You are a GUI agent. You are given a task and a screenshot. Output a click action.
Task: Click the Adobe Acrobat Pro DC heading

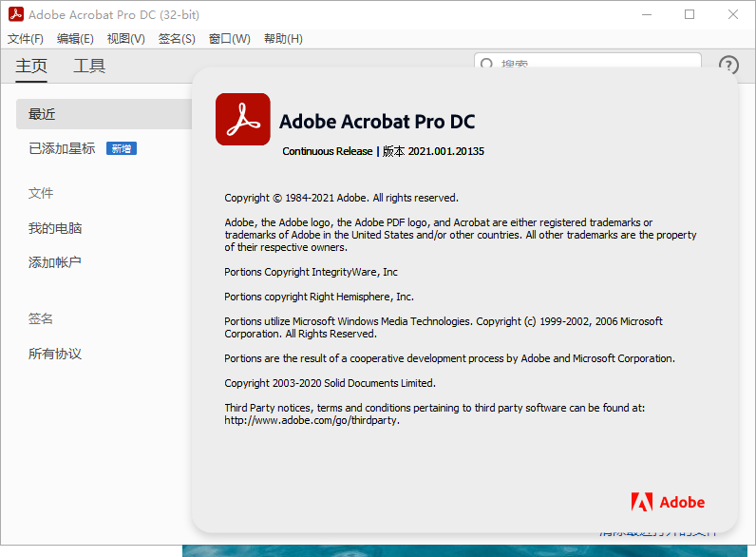click(377, 122)
